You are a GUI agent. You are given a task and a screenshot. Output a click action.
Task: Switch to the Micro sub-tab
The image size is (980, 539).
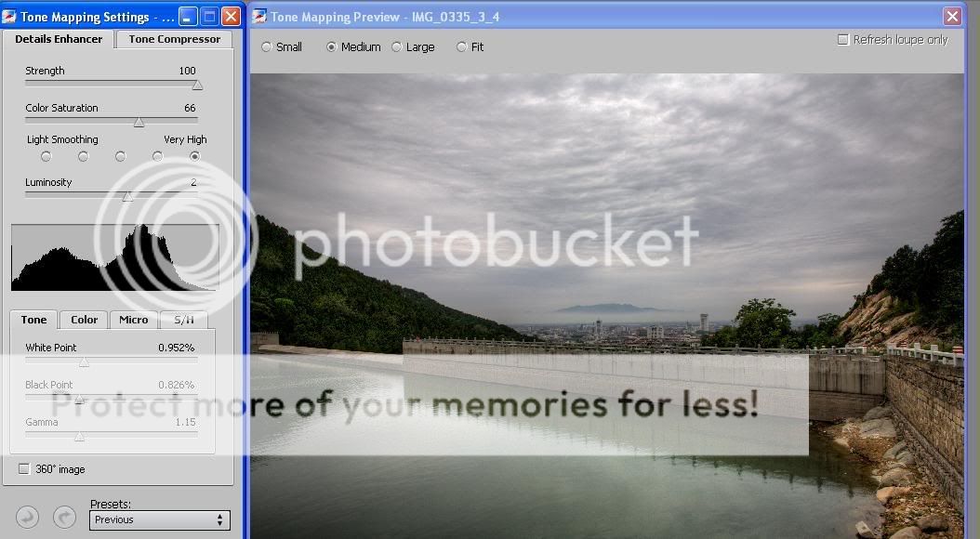point(133,319)
